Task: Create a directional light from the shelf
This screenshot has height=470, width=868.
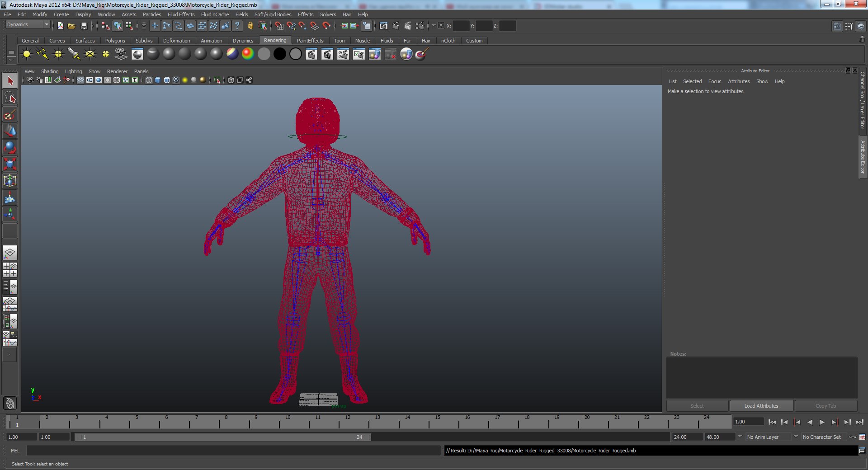Action: click(x=42, y=54)
